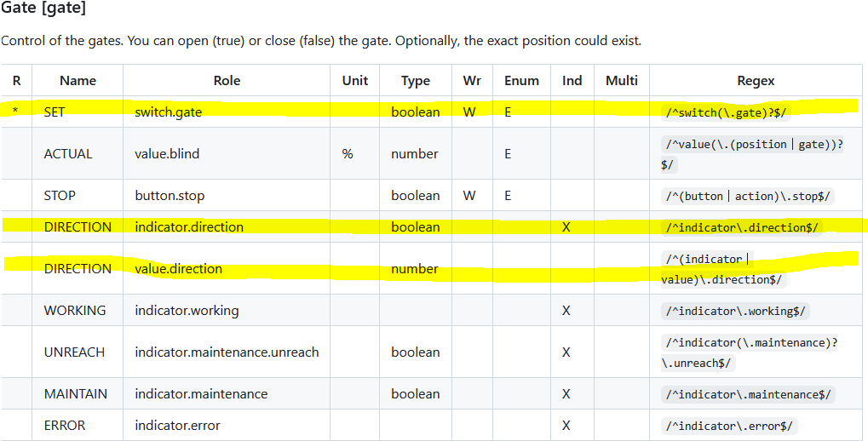The height and width of the screenshot is (441, 868).
Task: Click the button.stop role text
Action: [x=170, y=195]
